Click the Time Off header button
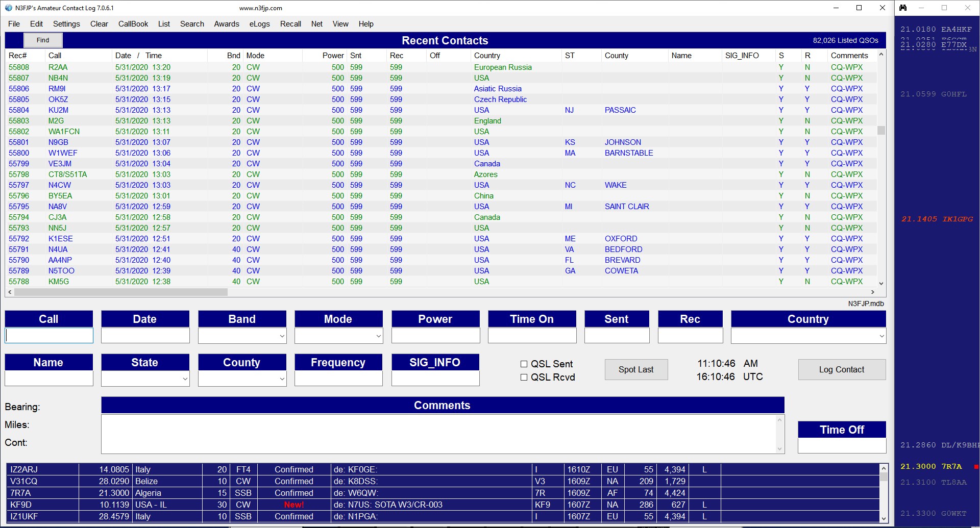The width and height of the screenshot is (980, 528). click(842, 430)
